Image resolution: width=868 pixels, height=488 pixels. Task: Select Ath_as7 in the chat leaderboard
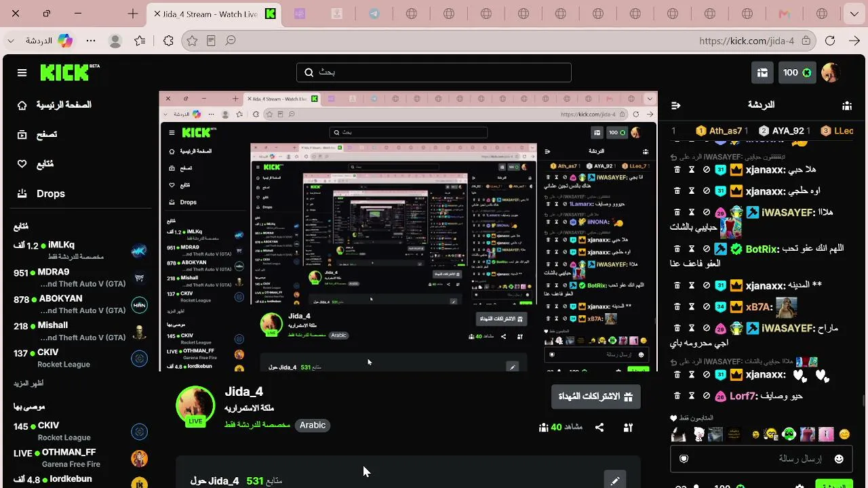pyautogui.click(x=722, y=131)
